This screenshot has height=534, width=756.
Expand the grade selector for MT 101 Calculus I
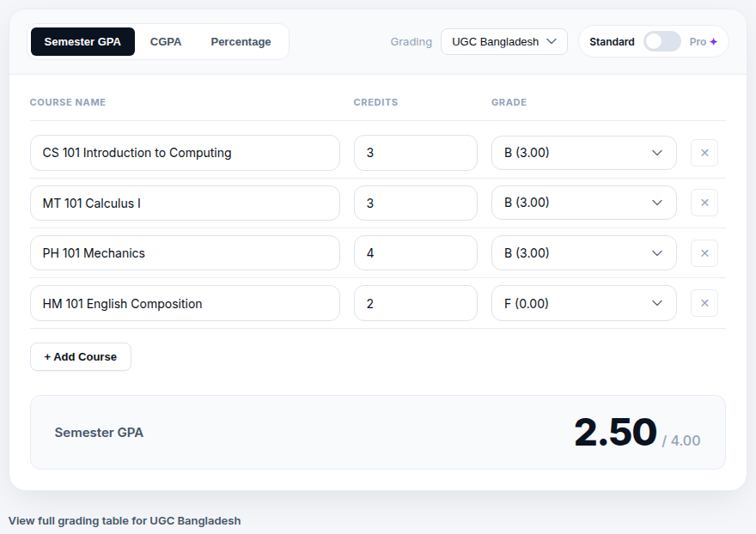tap(584, 203)
